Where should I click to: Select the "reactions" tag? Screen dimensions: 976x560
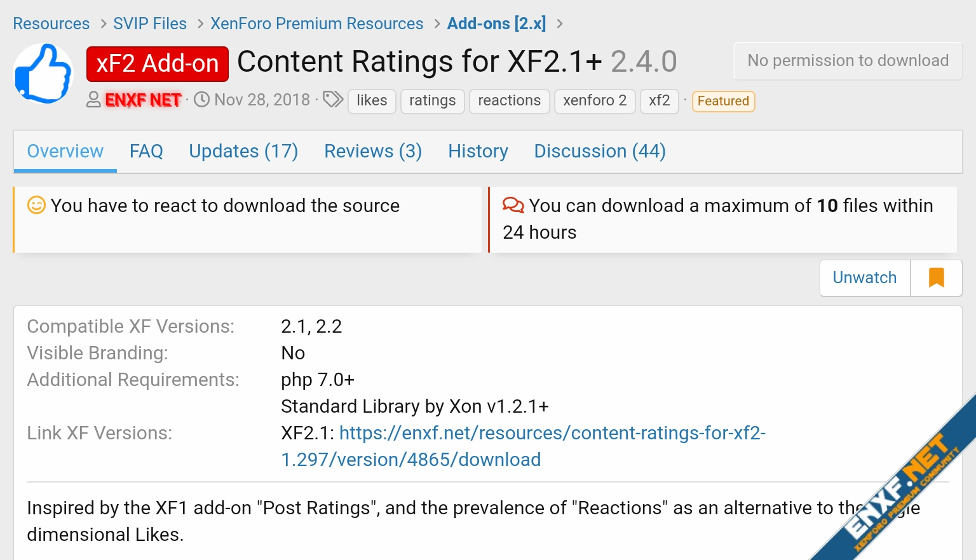click(x=509, y=101)
